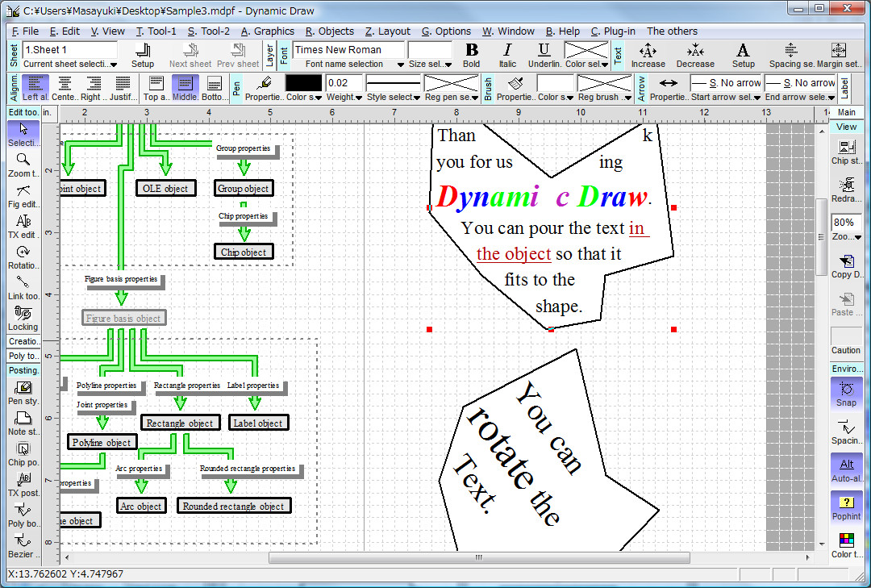Open Brush Properties

(x=515, y=89)
